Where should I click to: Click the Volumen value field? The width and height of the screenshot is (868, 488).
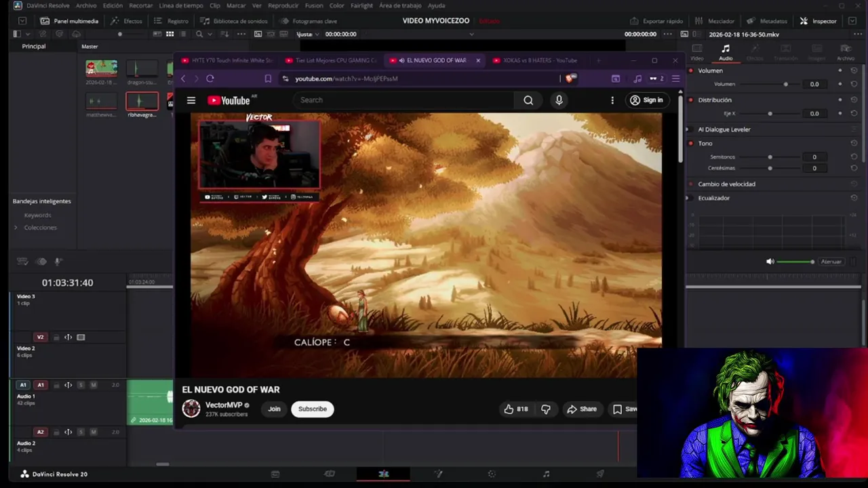pos(814,84)
